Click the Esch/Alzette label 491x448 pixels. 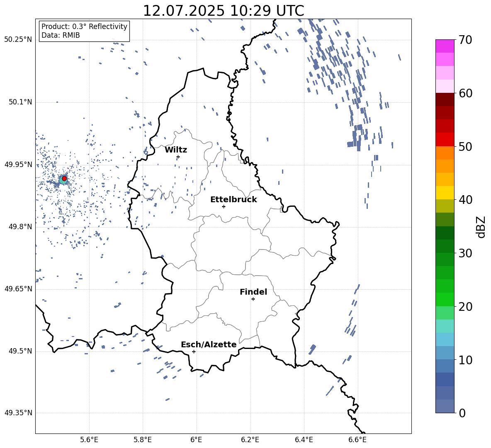pos(209,344)
